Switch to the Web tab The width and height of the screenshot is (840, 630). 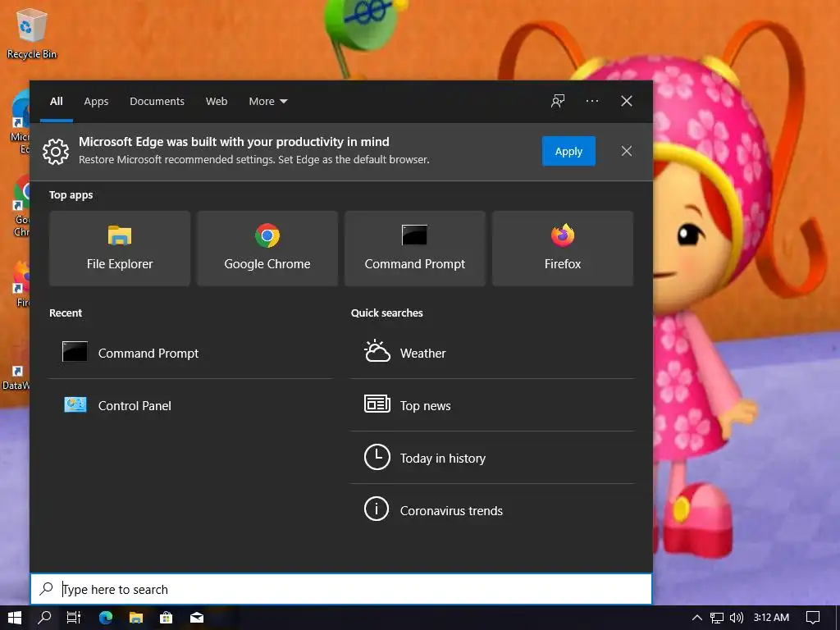coord(217,101)
